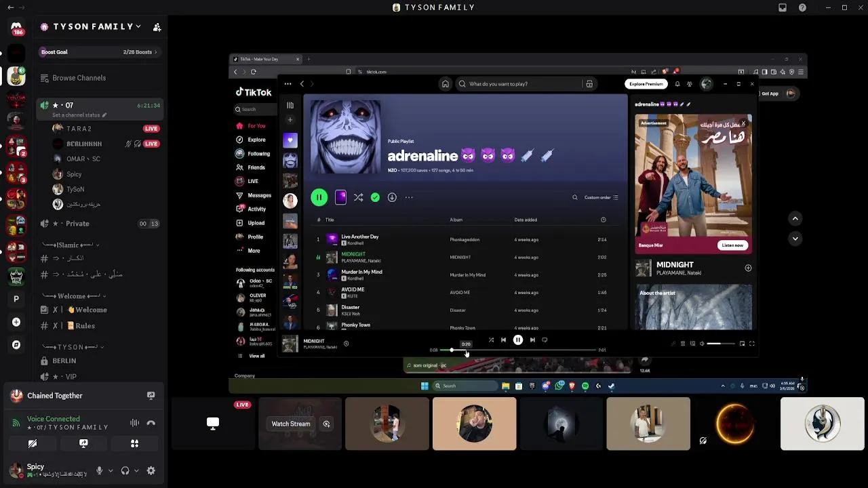Click the green saved-to-library checkmark
Image resolution: width=868 pixels, height=488 pixels.
375,197
